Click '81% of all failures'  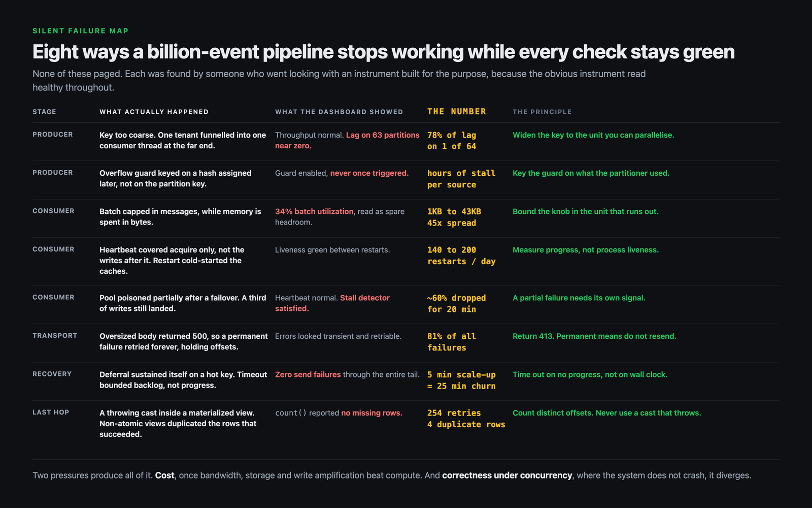click(x=452, y=342)
